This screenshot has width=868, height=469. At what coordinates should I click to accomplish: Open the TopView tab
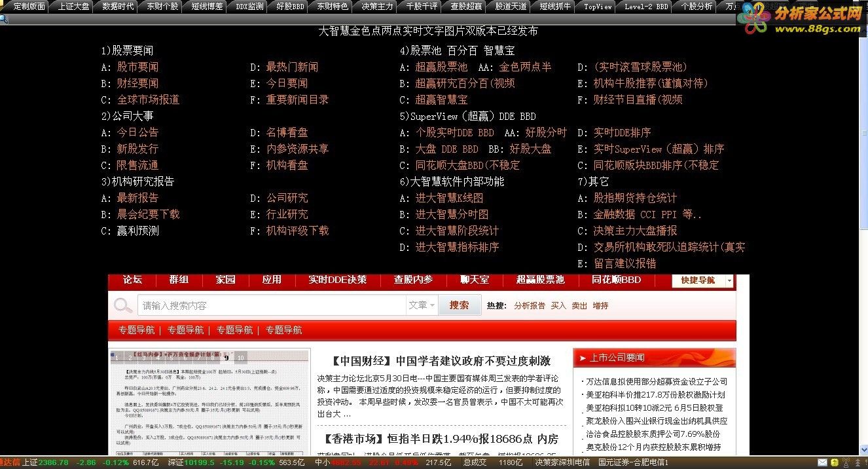(598, 7)
